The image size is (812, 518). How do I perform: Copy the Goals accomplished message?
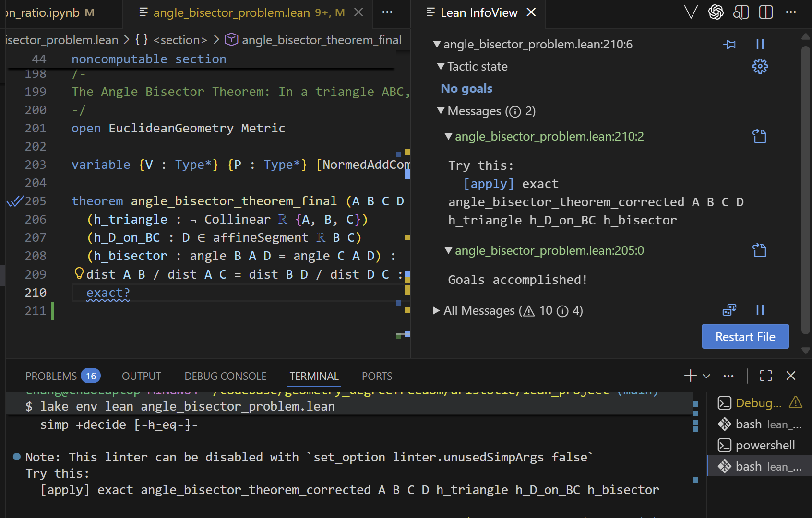(x=759, y=250)
